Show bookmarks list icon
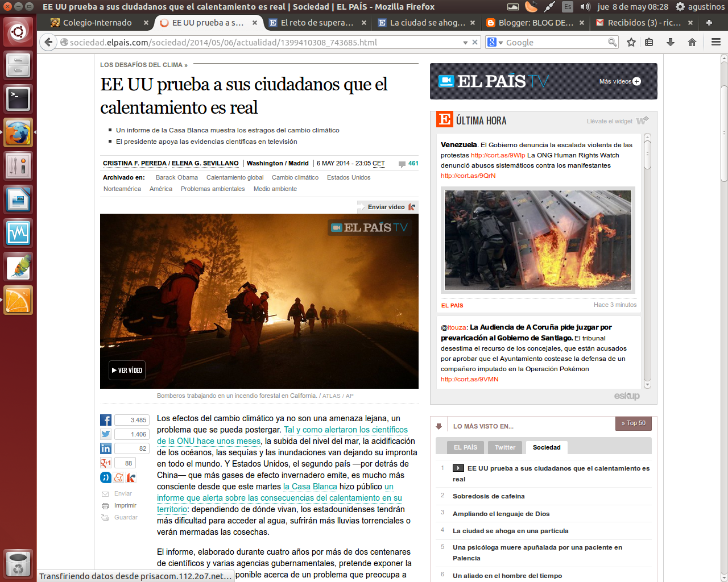This screenshot has width=728, height=582. 649,42
